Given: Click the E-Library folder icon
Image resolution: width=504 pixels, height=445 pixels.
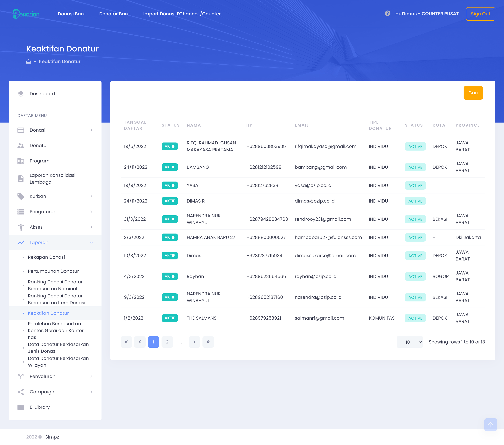Looking at the screenshot, I should click(x=21, y=407).
